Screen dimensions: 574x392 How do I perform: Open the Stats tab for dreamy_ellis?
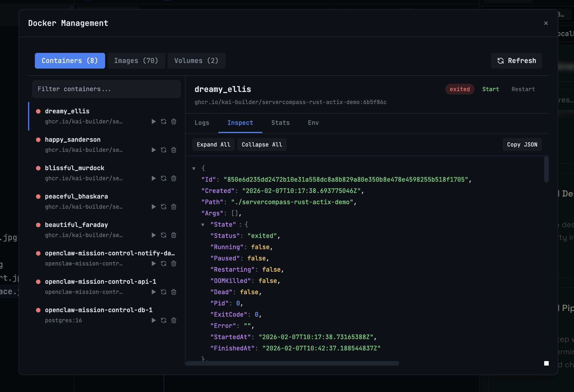click(280, 123)
